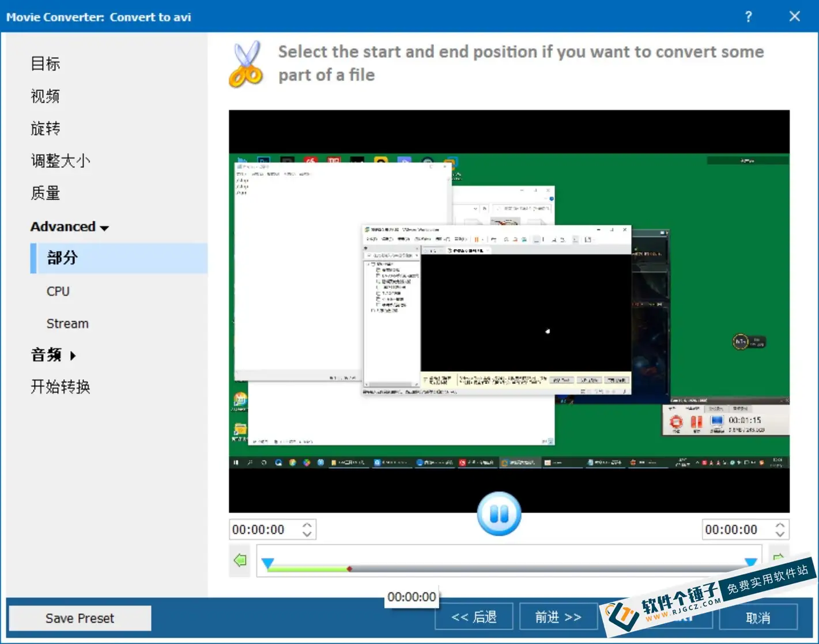
Task: Open the CPU settings page
Action: 58,291
